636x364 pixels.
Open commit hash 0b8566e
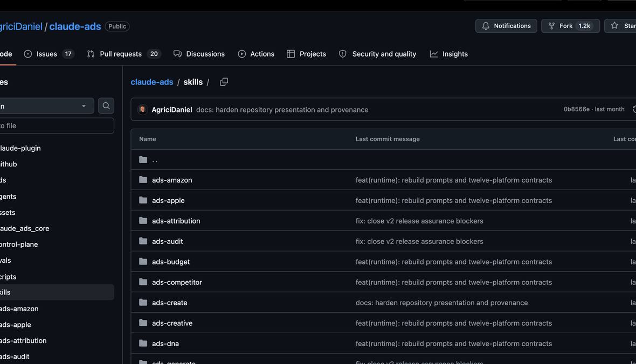click(576, 109)
